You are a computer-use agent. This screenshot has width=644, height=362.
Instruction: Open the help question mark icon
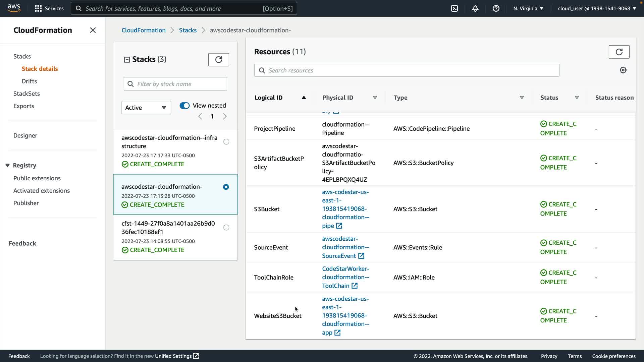496,8
